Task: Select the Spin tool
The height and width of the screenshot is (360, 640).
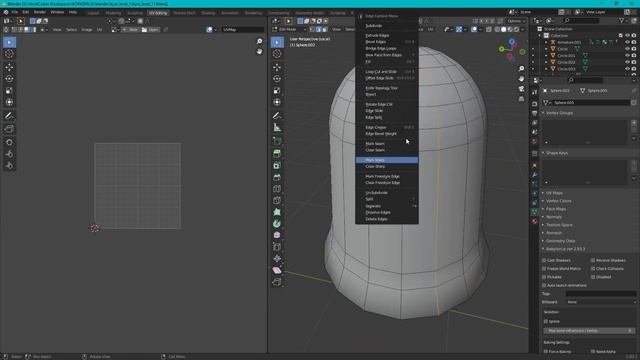Action: (277, 224)
